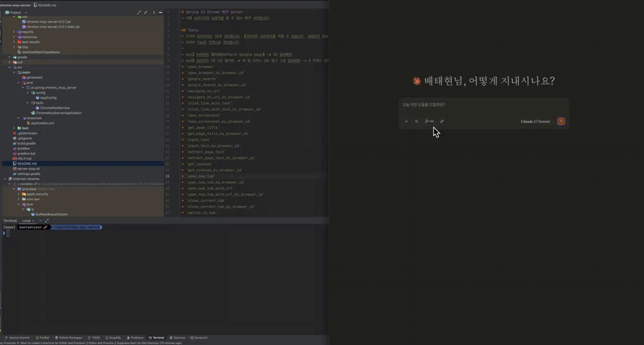
Task: Close the Local terminal tab
Action: coord(33,220)
